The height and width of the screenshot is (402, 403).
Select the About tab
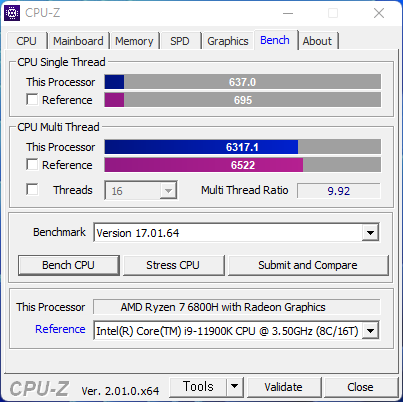click(317, 41)
